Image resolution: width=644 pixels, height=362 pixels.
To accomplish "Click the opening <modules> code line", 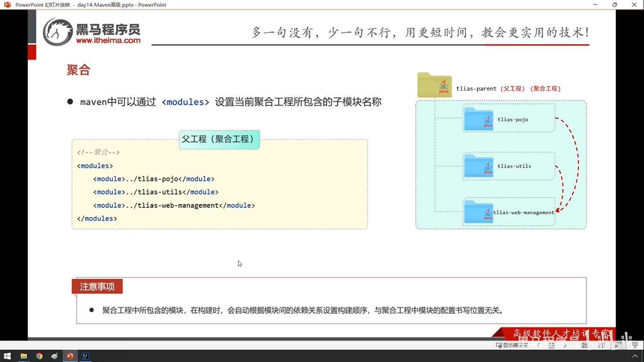I will click(95, 166).
